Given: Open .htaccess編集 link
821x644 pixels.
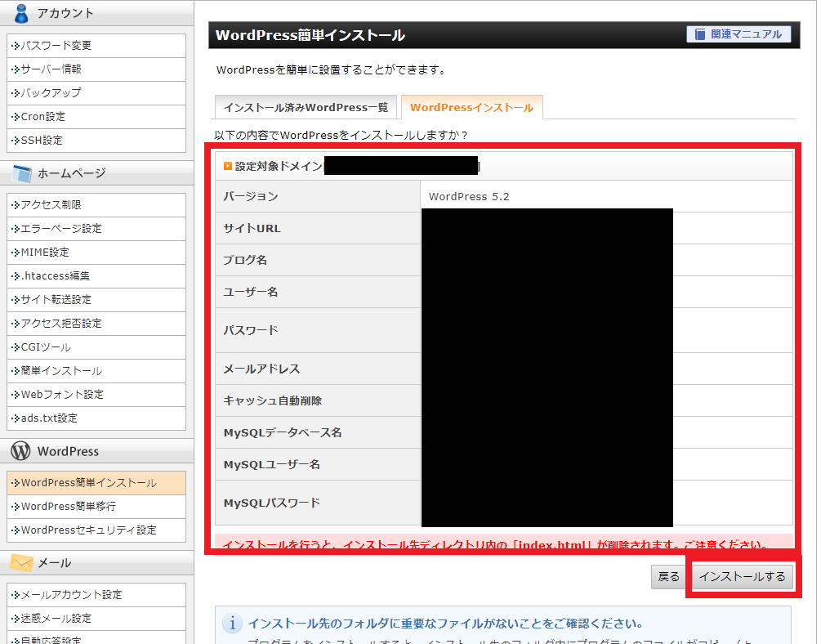Looking at the screenshot, I should click(x=55, y=276).
